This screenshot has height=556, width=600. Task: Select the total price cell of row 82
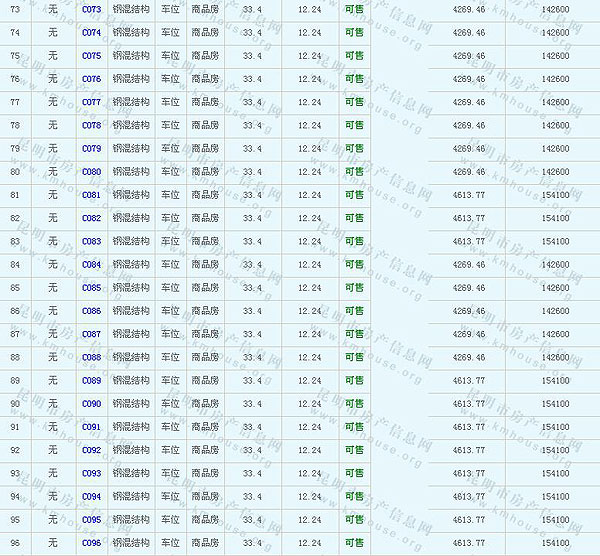click(x=554, y=218)
